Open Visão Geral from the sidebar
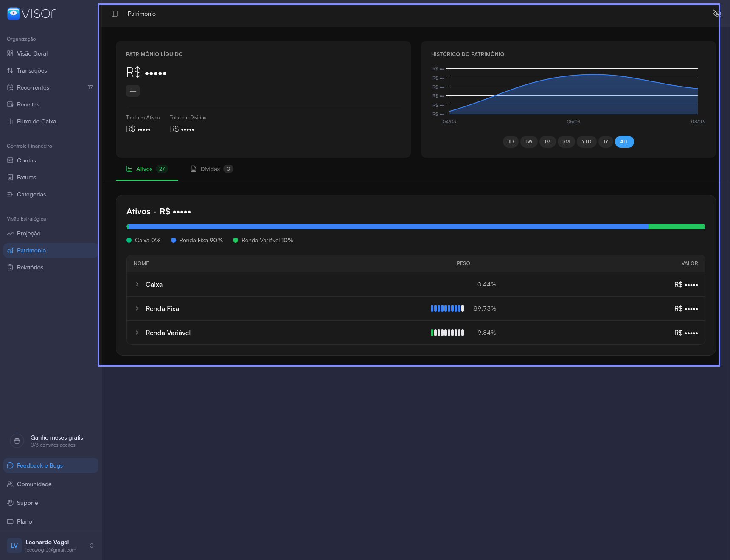Image resolution: width=730 pixels, height=560 pixels. [32, 53]
